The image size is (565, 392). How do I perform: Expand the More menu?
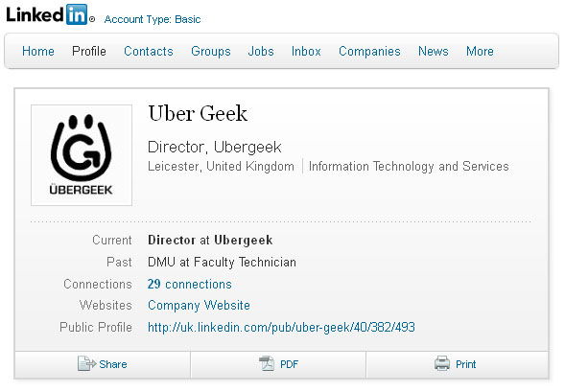click(480, 51)
